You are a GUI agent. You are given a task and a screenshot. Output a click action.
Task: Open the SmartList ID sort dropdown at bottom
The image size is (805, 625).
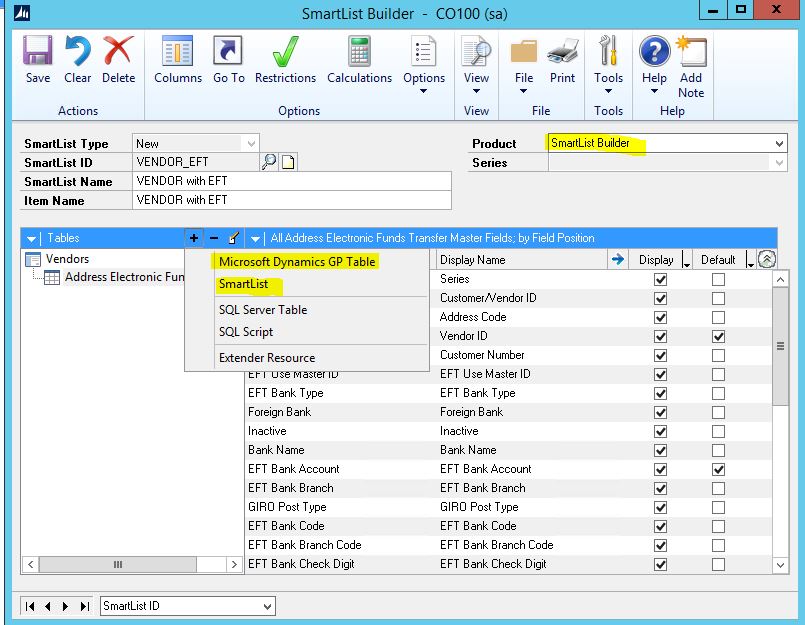[267, 607]
